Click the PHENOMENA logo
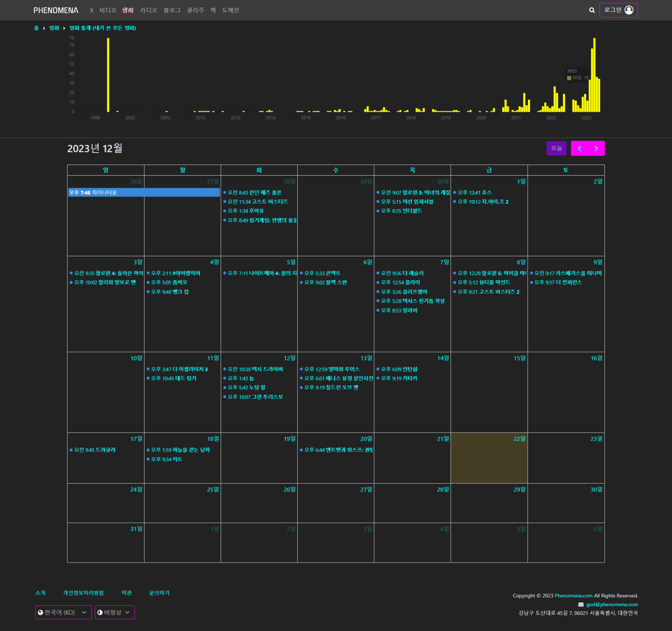672x631 pixels. pyautogui.click(x=56, y=11)
